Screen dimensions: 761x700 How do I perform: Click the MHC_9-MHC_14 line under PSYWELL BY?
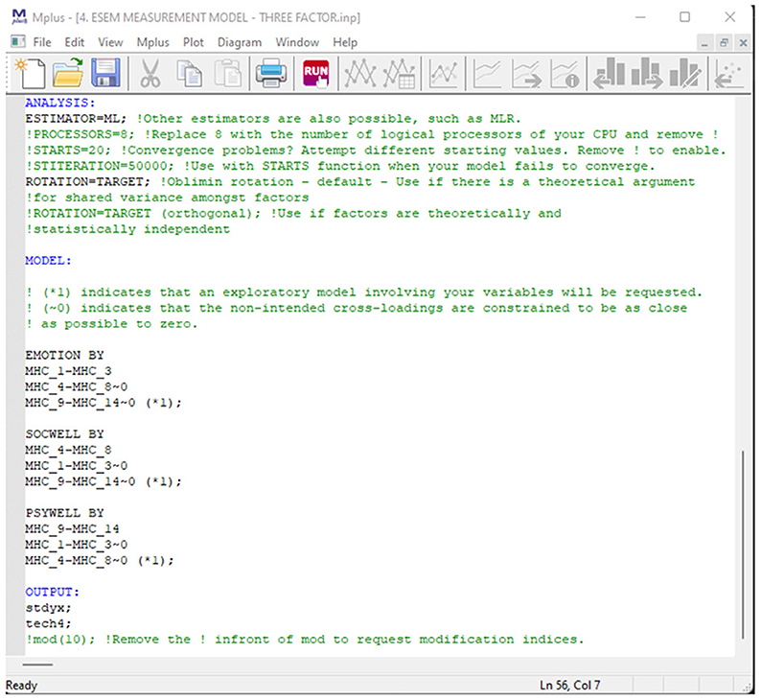pos(72,528)
